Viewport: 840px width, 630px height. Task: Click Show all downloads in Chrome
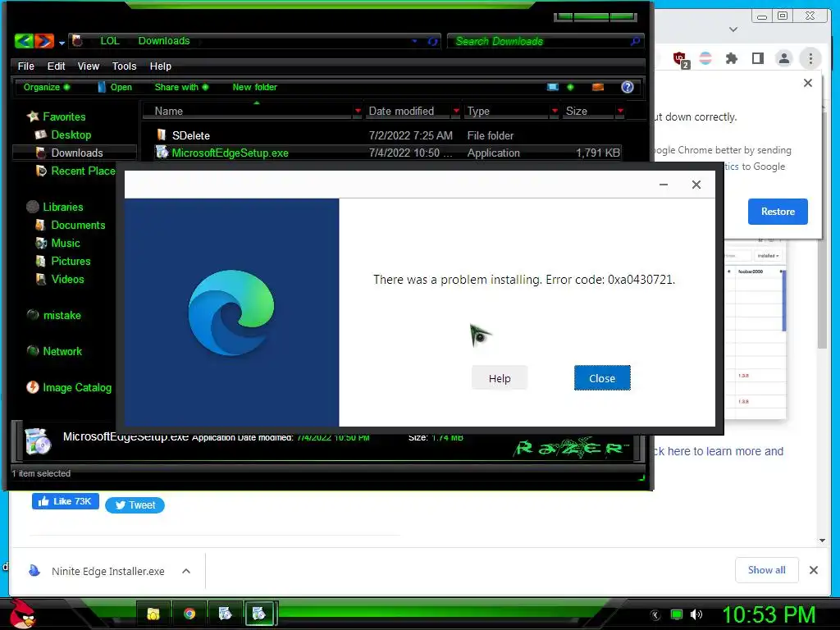pos(767,570)
